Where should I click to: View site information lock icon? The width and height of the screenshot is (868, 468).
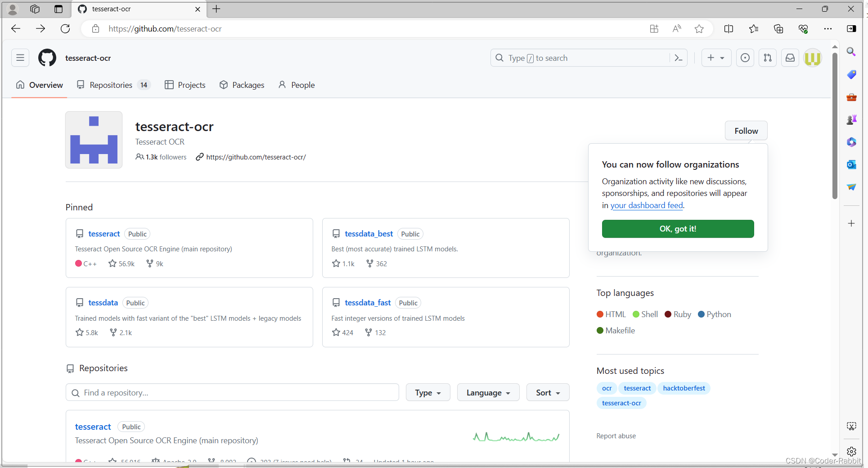click(95, 29)
